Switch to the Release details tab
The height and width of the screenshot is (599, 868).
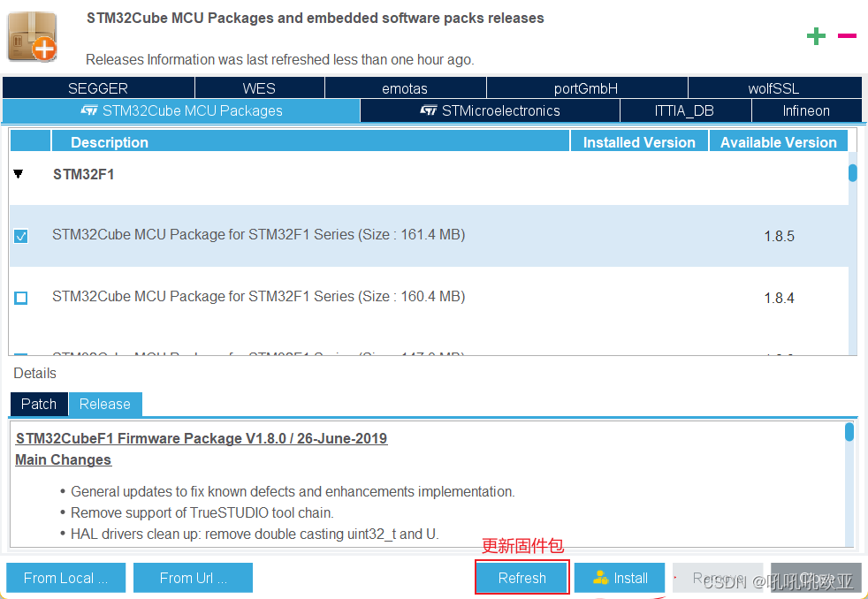coord(105,404)
